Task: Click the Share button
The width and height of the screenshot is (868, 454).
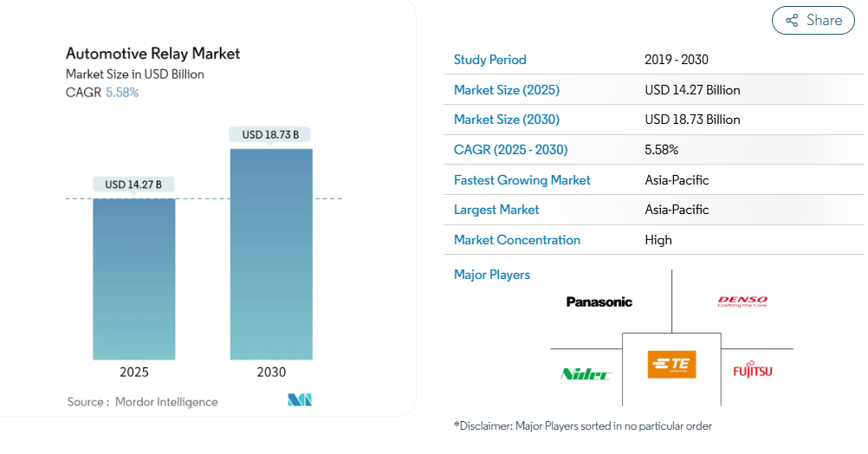Action: tap(813, 21)
